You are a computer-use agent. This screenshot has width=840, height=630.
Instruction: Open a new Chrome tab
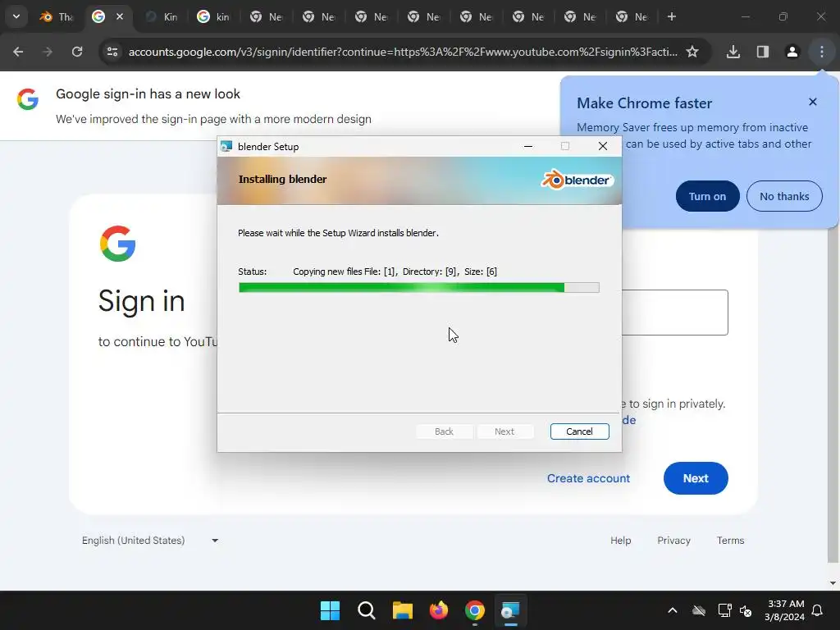(671, 16)
